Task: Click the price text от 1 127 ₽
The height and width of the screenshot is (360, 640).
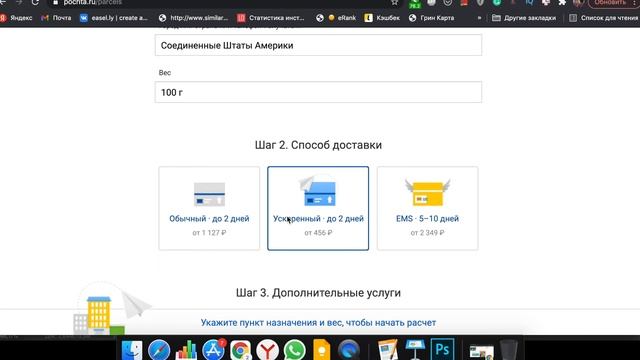Action: [x=209, y=233]
